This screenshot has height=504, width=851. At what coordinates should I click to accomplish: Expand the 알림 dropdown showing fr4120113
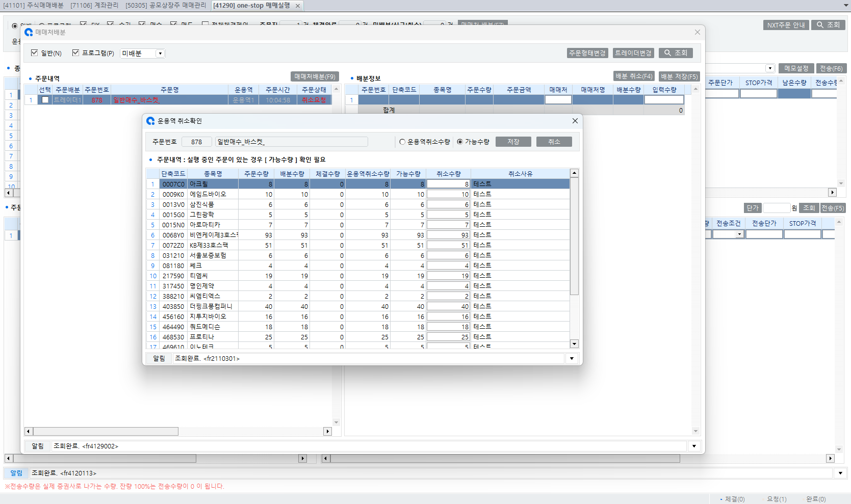840,473
